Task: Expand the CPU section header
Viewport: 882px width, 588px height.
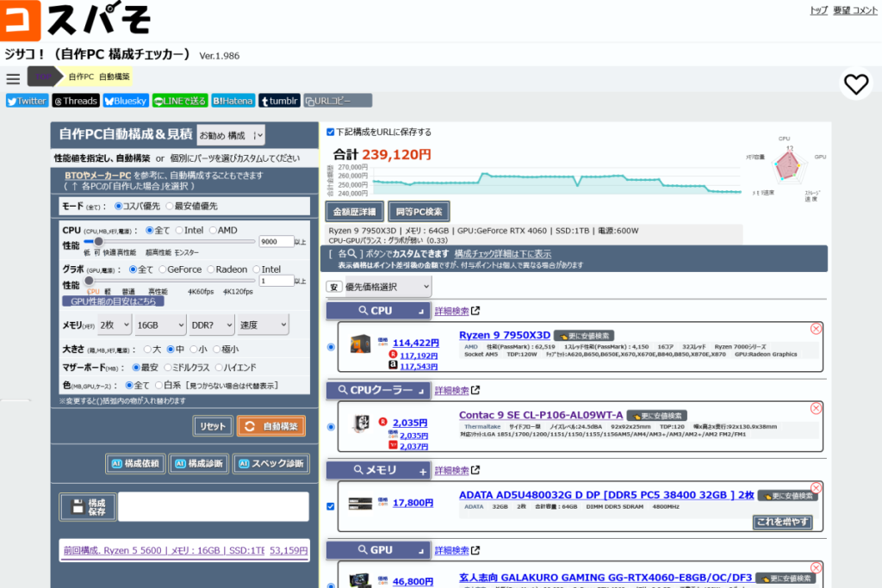Action: [378, 311]
